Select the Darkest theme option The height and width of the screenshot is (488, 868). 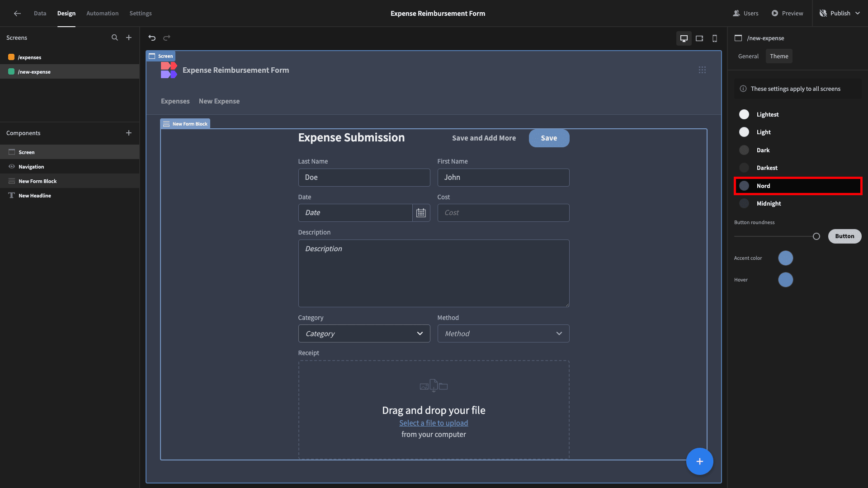[798, 168]
